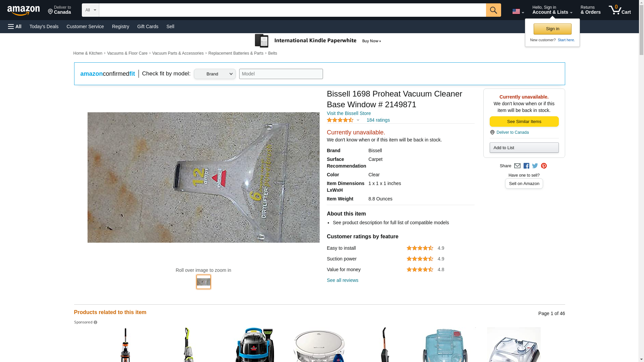Click the search magnifier button
644x362 pixels.
[x=493, y=10]
